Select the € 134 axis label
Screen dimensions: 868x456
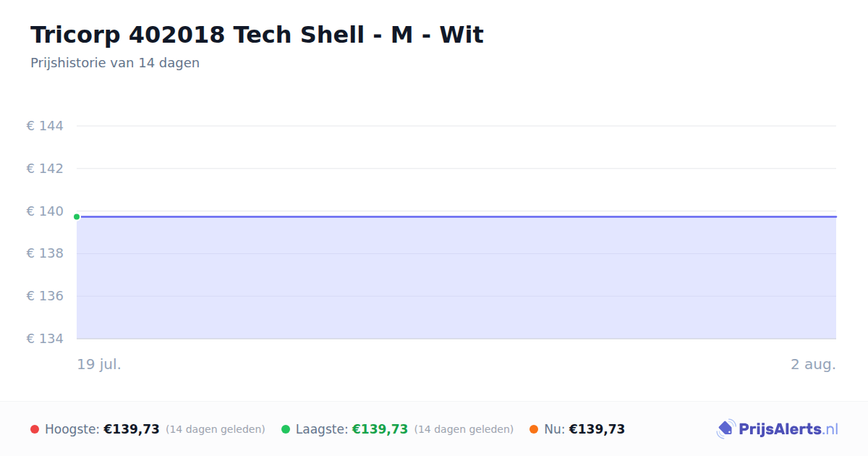click(45, 339)
